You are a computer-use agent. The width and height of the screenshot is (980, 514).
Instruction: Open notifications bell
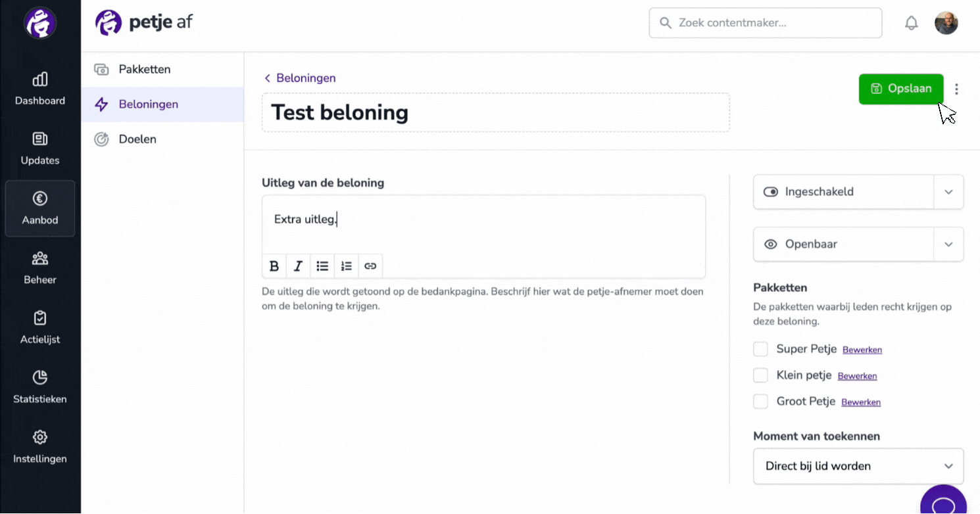point(911,24)
